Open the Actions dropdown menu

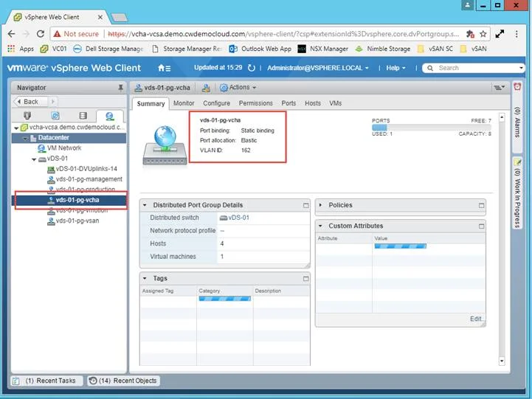click(x=238, y=88)
